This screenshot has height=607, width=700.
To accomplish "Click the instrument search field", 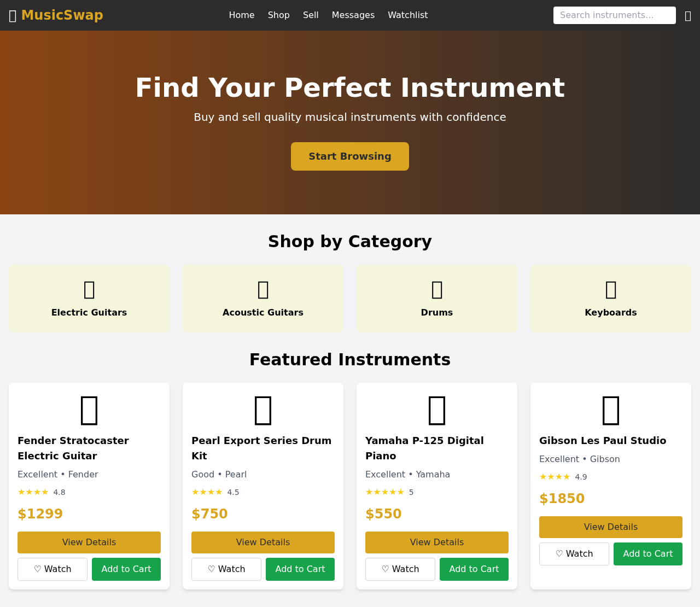I will tap(614, 15).
